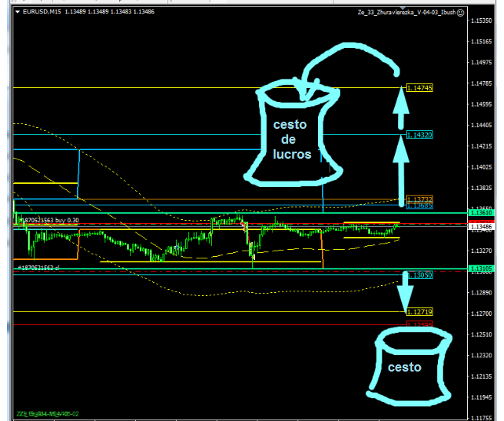504x421 pixels.
Task: Click the 1.13610 cyan price scale tag
Action: tap(480, 213)
